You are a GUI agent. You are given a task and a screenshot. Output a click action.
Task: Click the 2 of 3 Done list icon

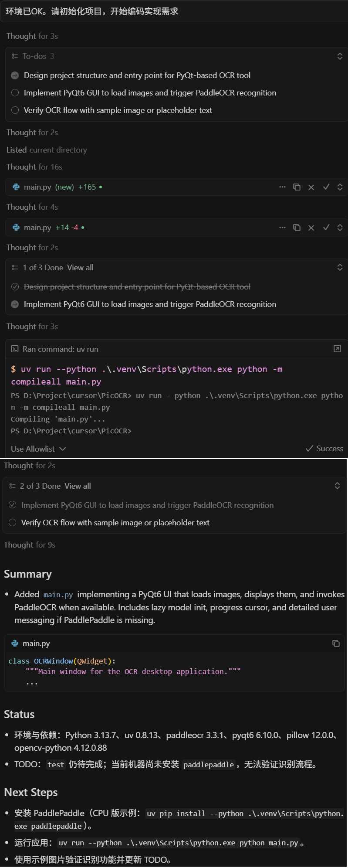click(12, 486)
